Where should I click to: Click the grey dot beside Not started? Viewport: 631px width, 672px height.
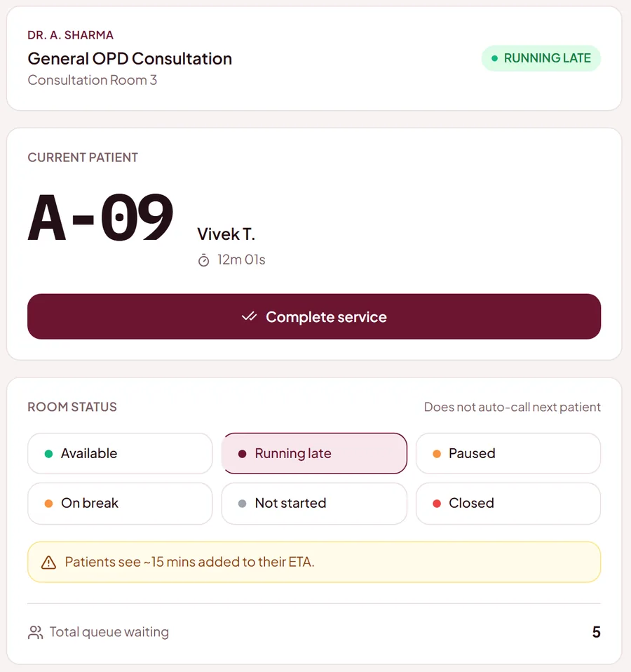pos(242,504)
